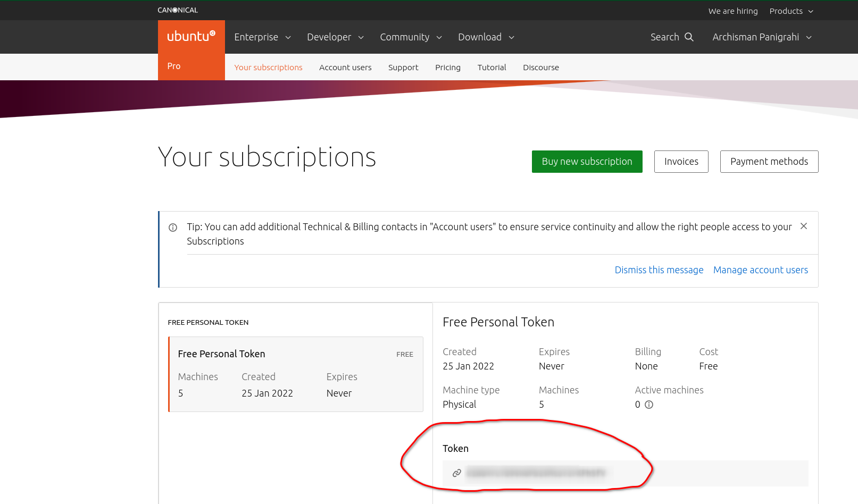This screenshot has width=858, height=504.
Task: Click the Buy new subscription button
Action: (x=587, y=162)
